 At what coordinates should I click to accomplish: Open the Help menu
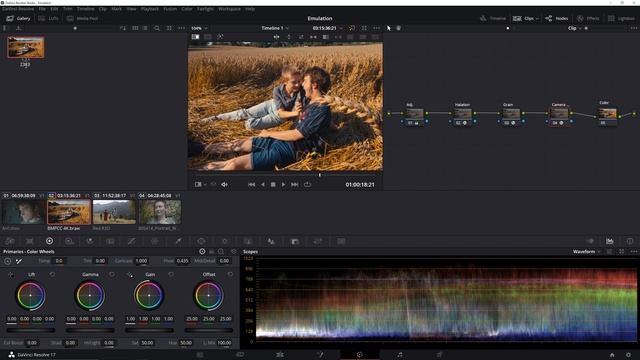tap(250, 9)
